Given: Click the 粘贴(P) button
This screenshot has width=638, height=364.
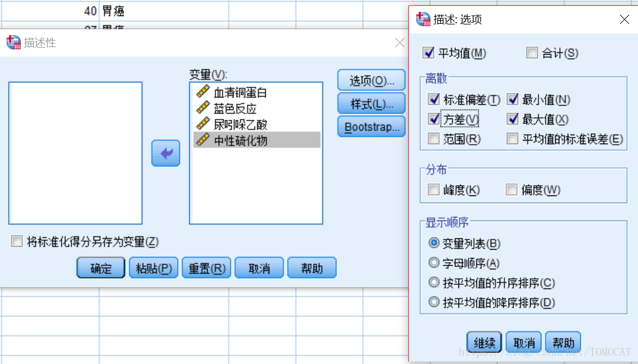Looking at the screenshot, I should 153,267.
